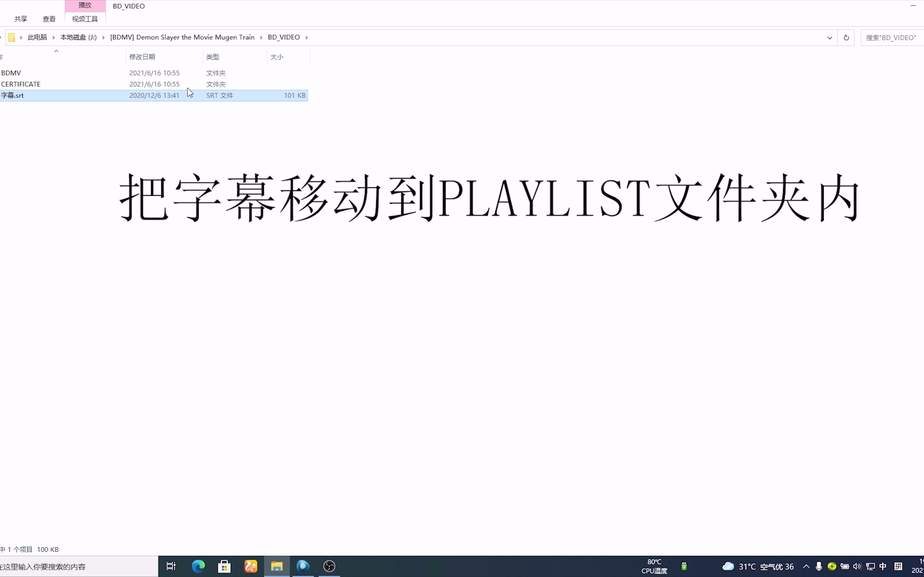Open the volume control in system tray
The height and width of the screenshot is (577, 924).
tap(857, 567)
